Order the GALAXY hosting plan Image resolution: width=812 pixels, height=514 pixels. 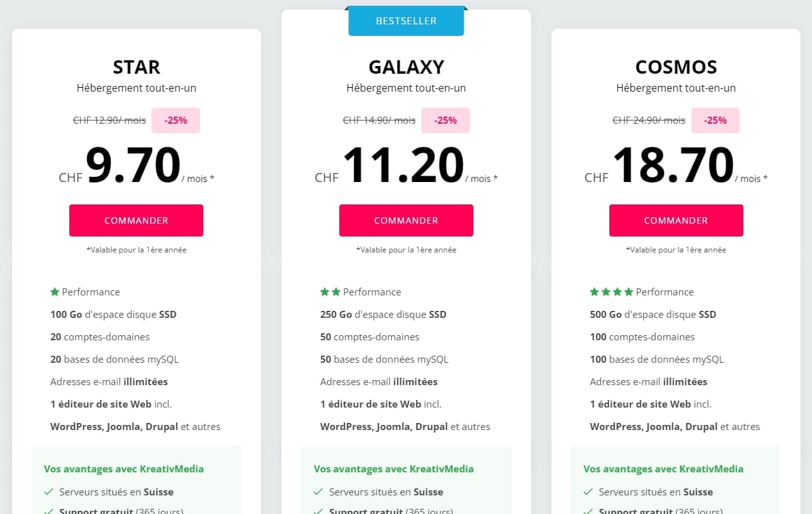pyautogui.click(x=406, y=220)
